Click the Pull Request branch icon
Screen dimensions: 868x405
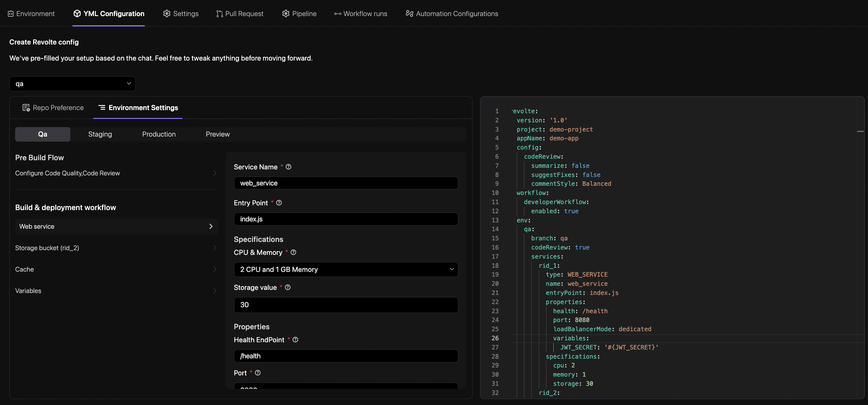coord(219,14)
